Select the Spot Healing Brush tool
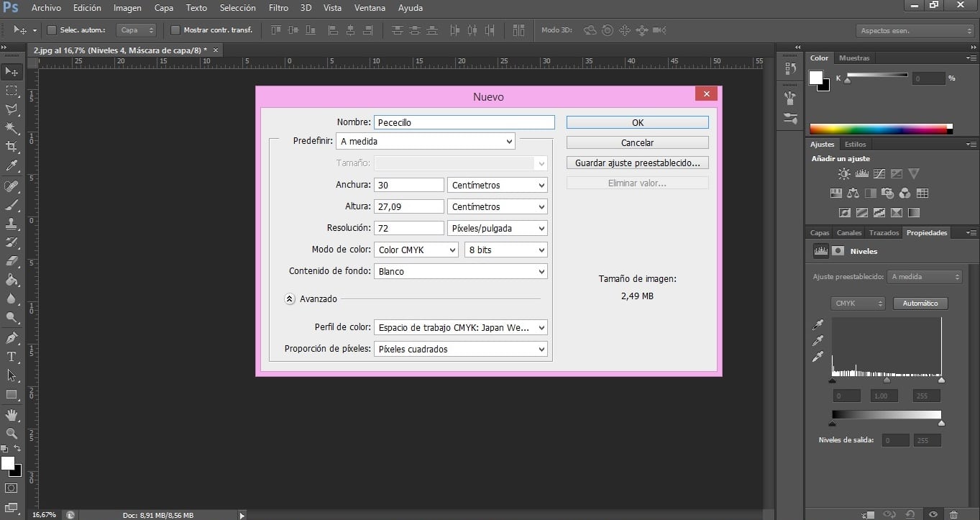The image size is (980, 520). pyautogui.click(x=12, y=187)
